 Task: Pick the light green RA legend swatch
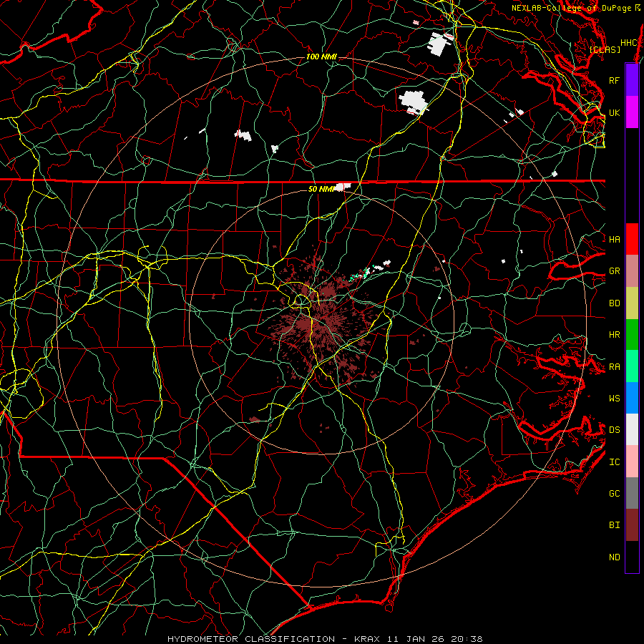632,366
